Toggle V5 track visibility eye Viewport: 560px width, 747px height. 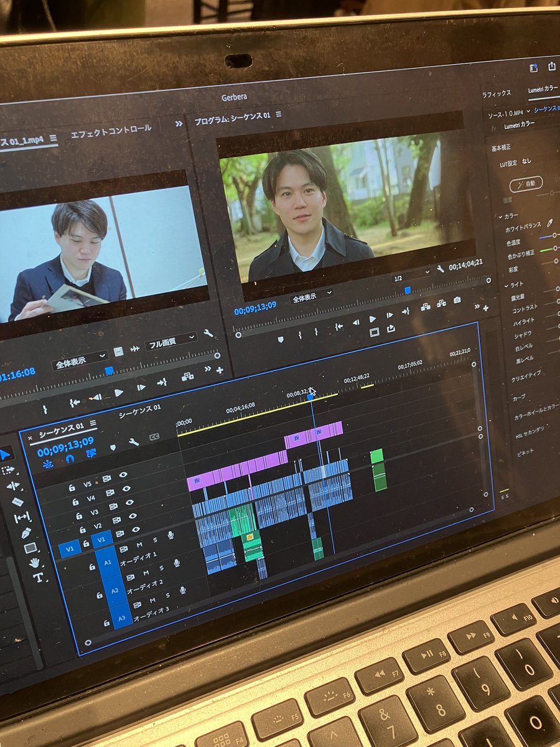click(x=123, y=474)
